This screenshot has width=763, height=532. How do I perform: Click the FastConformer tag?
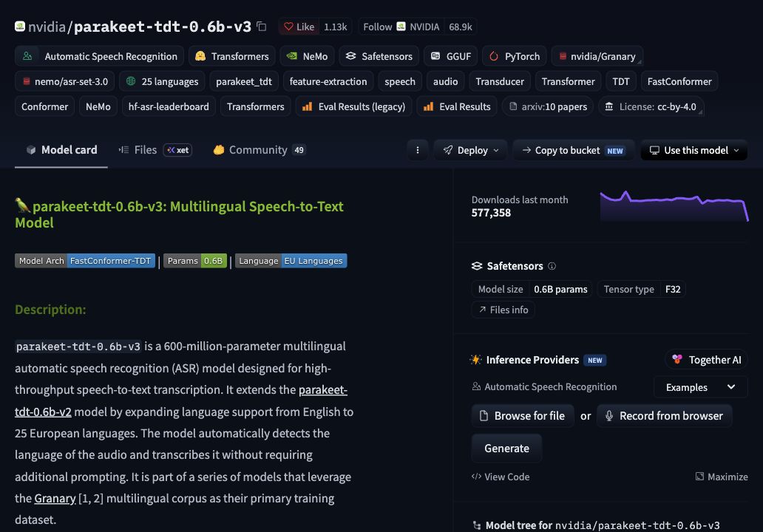(x=679, y=82)
